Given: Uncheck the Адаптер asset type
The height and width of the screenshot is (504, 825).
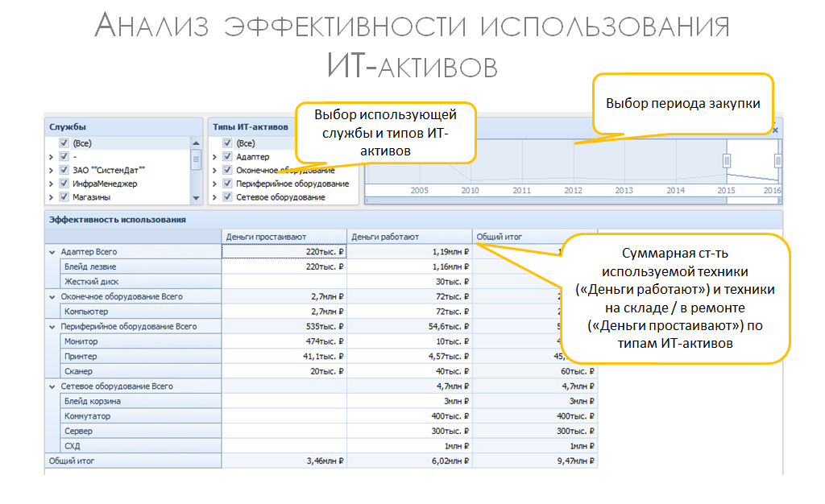Looking at the screenshot, I should pyautogui.click(x=227, y=157).
